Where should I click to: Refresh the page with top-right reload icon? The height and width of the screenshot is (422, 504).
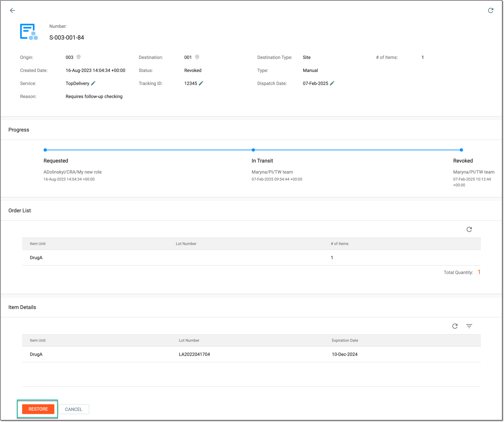(490, 10)
